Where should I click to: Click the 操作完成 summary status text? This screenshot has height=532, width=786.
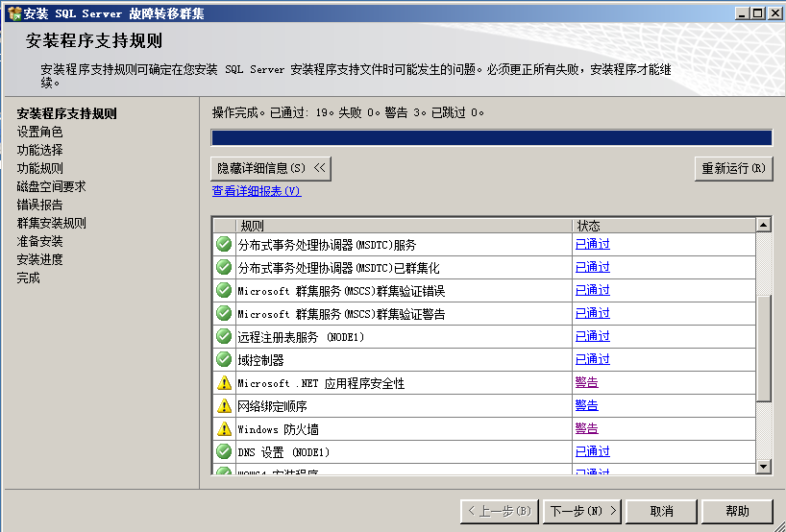348,112
